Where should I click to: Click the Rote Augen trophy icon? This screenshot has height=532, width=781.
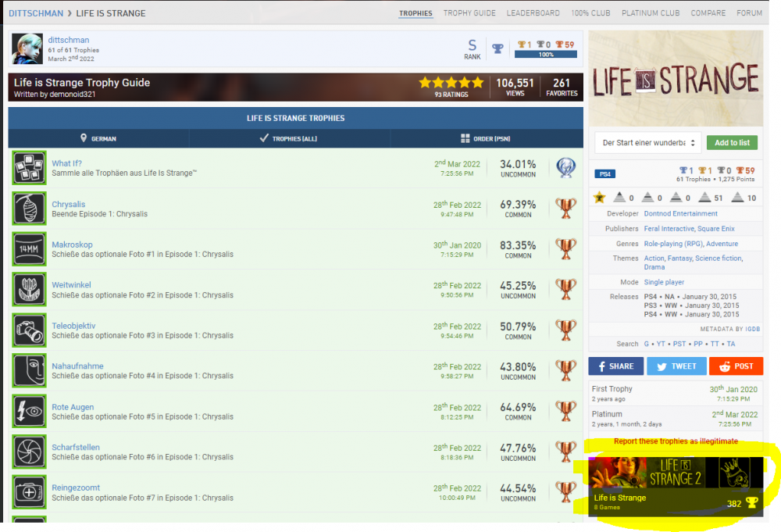(x=29, y=412)
